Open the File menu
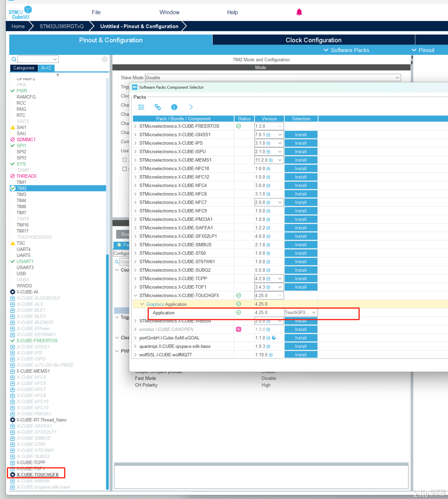 tap(96, 12)
